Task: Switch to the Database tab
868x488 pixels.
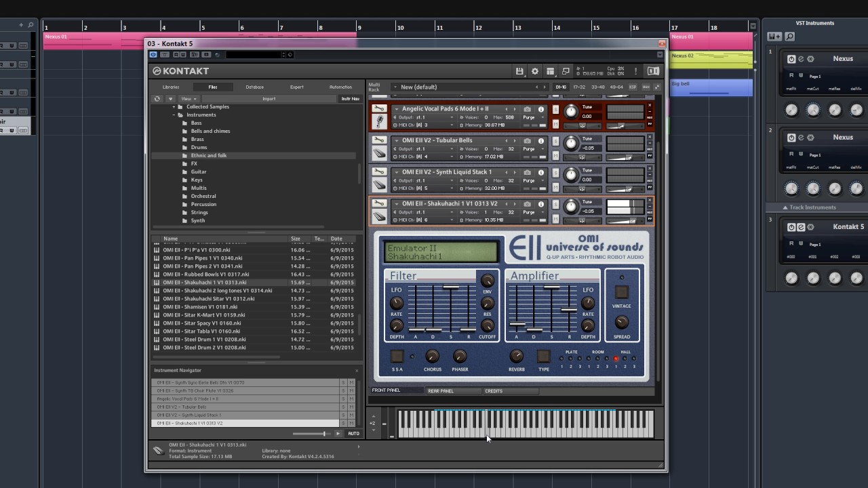Action: coord(255,87)
